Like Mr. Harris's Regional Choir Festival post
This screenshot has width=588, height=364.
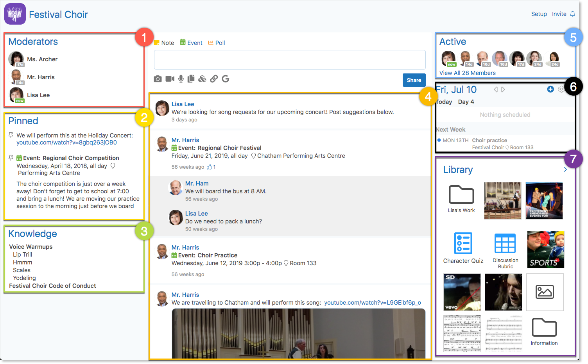point(209,167)
